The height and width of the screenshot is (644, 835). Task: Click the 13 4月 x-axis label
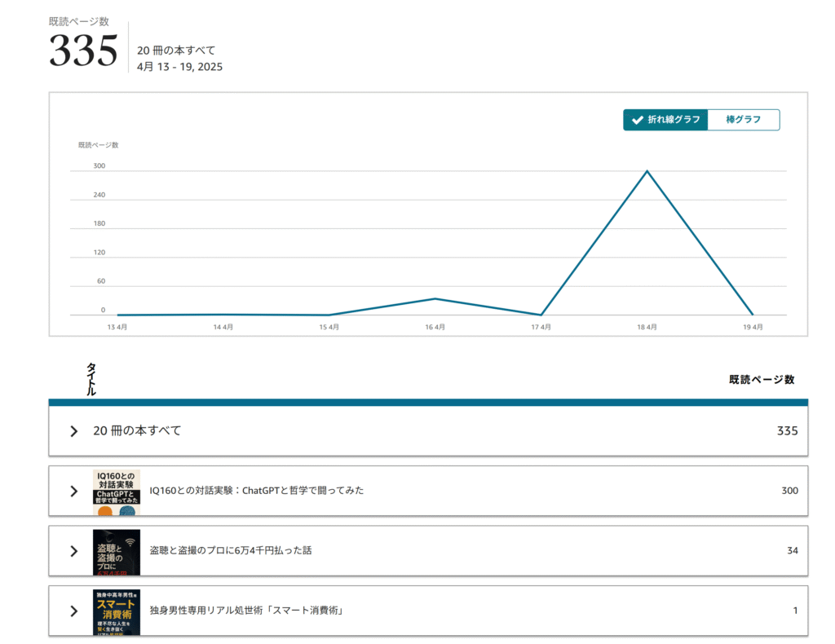[x=117, y=327]
